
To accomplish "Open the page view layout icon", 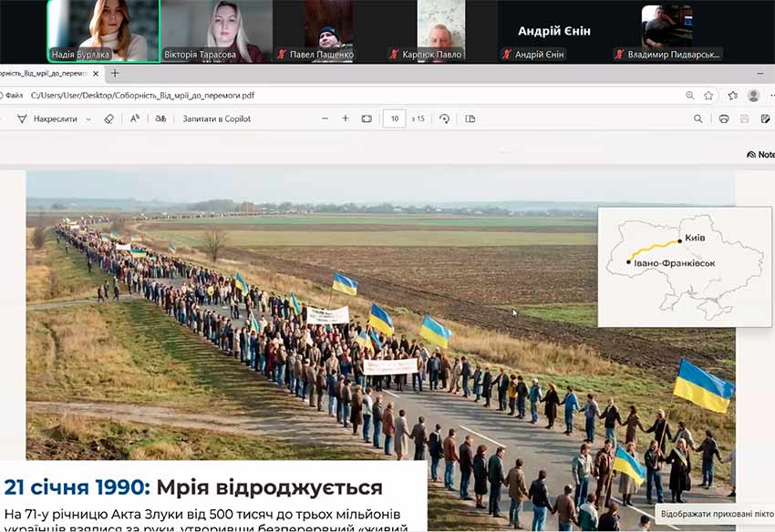I will pyautogui.click(x=470, y=118).
